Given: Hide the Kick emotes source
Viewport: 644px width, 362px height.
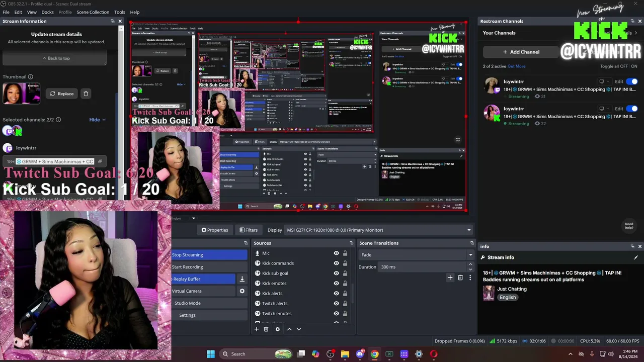Looking at the screenshot, I should coord(336,284).
